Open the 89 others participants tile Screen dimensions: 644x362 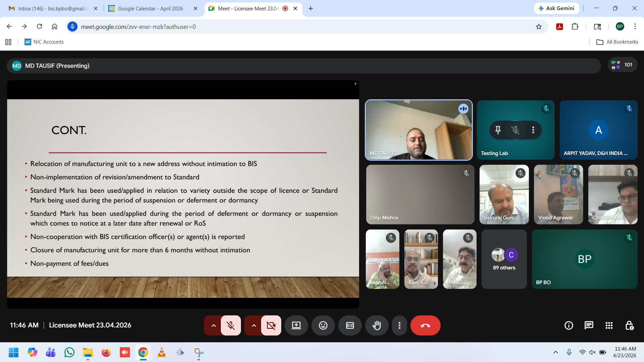(504, 259)
